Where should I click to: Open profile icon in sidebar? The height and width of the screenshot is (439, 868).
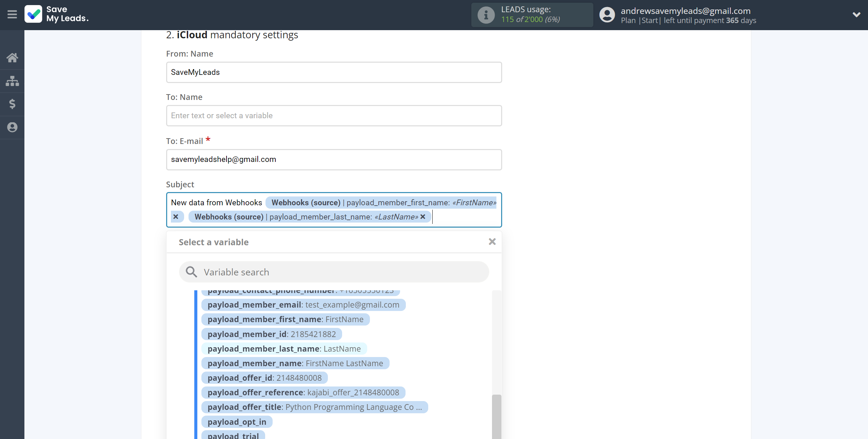point(12,127)
